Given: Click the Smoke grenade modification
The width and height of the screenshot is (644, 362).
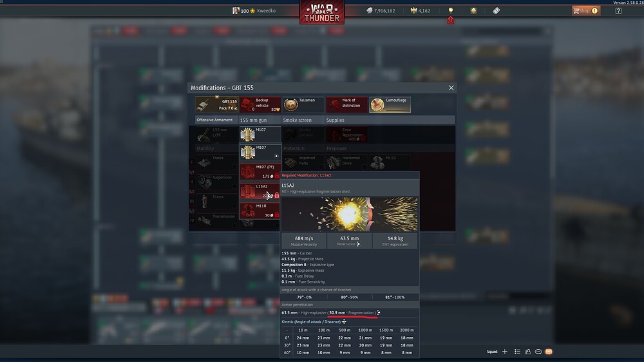Looking at the screenshot, I should coord(303,135).
